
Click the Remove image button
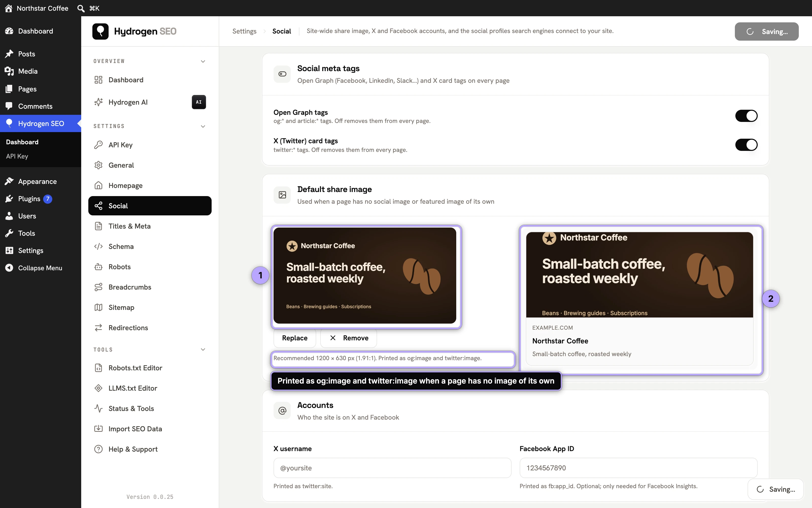[x=349, y=338]
